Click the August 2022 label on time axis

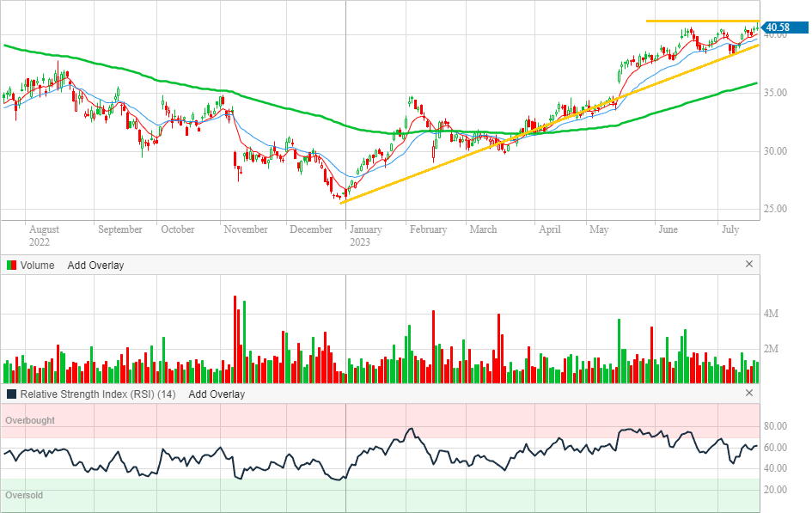coord(44,229)
